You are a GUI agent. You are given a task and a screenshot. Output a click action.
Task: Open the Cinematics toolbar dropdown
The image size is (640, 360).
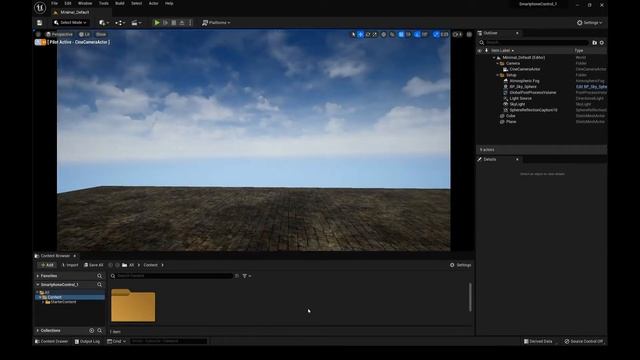click(x=136, y=23)
